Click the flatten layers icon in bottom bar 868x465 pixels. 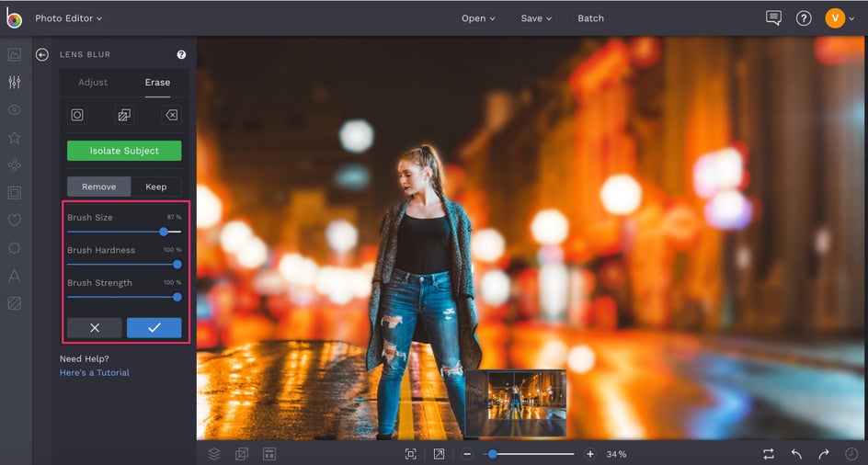[241, 454]
